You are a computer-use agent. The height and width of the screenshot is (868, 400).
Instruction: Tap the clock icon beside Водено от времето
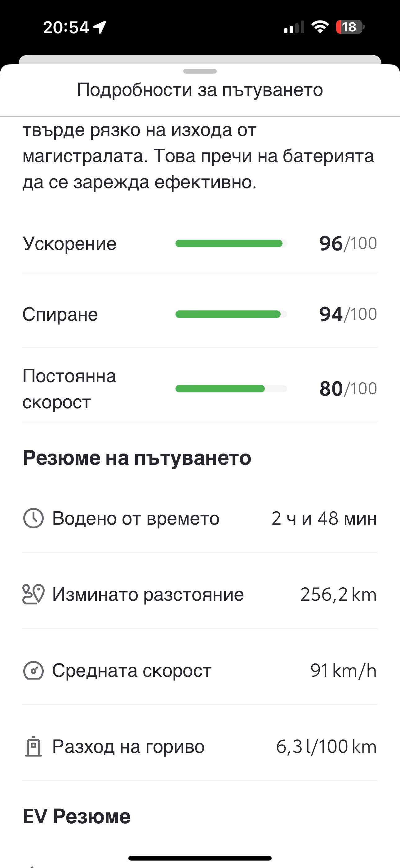coord(33,518)
